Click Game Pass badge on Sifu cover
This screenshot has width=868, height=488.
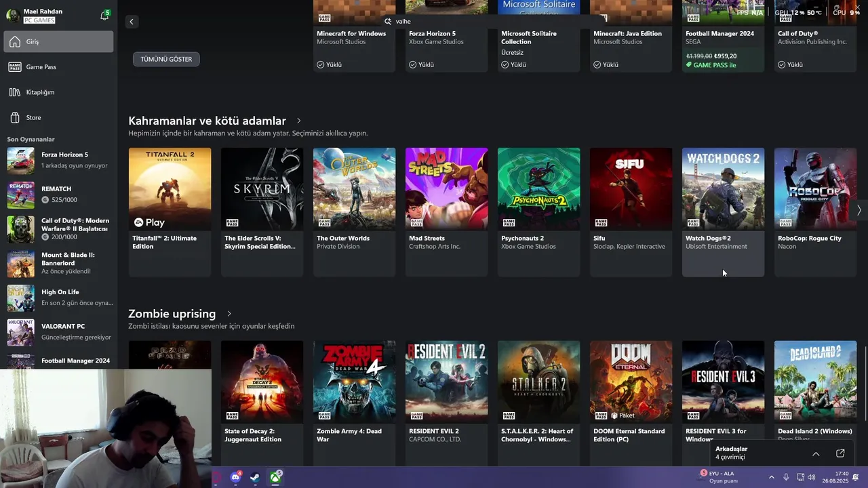click(601, 222)
